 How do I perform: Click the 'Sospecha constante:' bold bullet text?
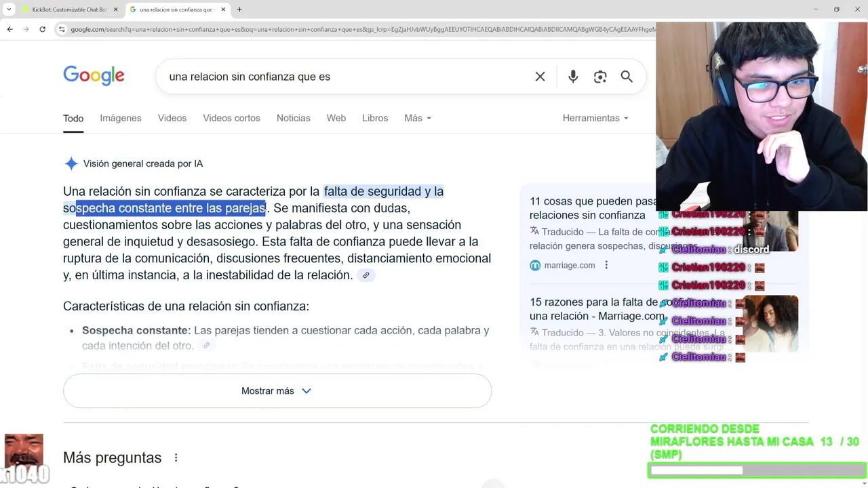136,331
